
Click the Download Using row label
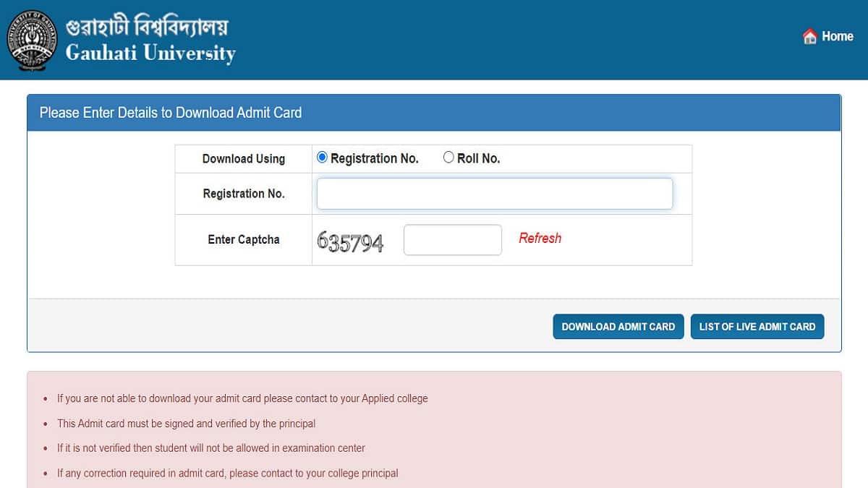pos(243,158)
